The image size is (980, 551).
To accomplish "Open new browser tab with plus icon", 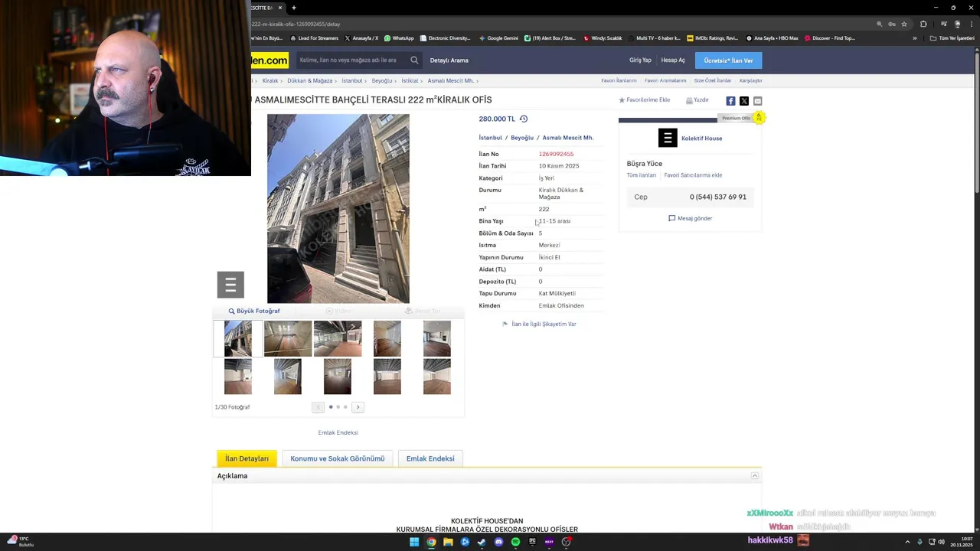I will 293,8.
